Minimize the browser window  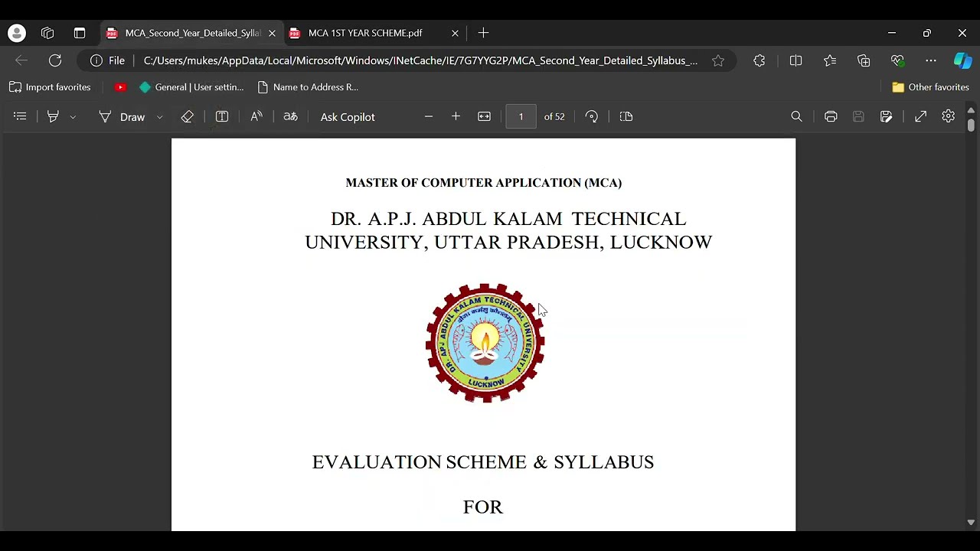pyautogui.click(x=891, y=33)
